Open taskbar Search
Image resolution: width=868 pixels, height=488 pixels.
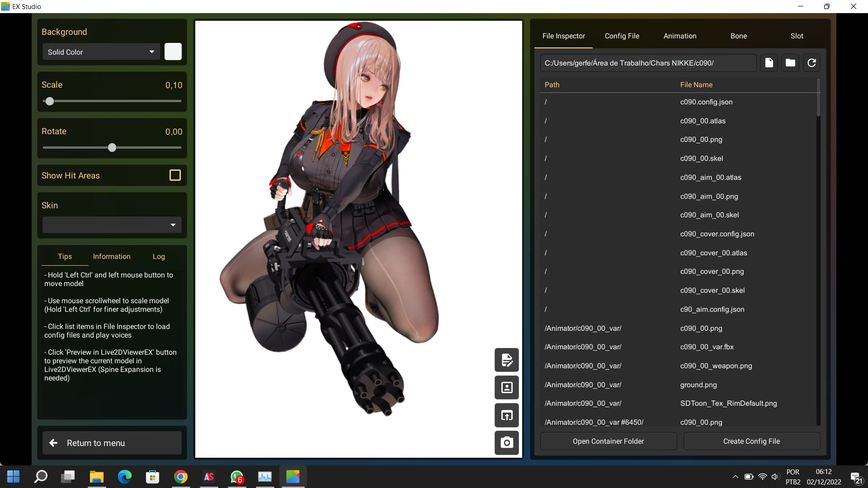coord(41,477)
